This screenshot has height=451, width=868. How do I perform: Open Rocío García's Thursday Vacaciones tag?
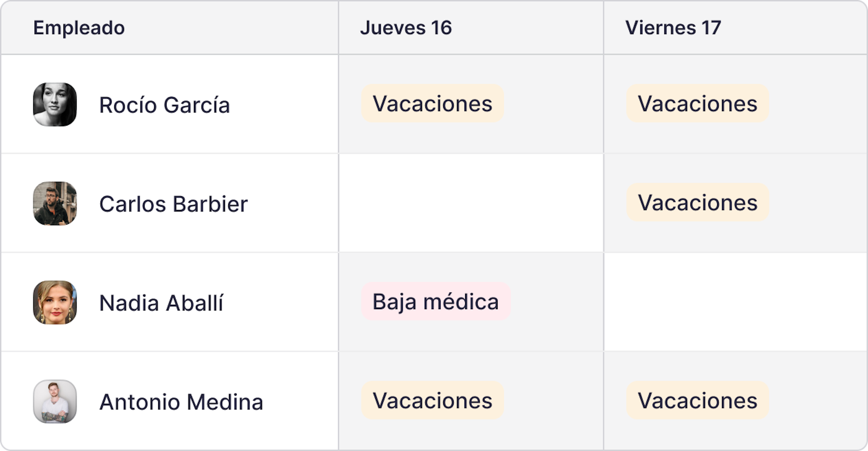point(432,104)
